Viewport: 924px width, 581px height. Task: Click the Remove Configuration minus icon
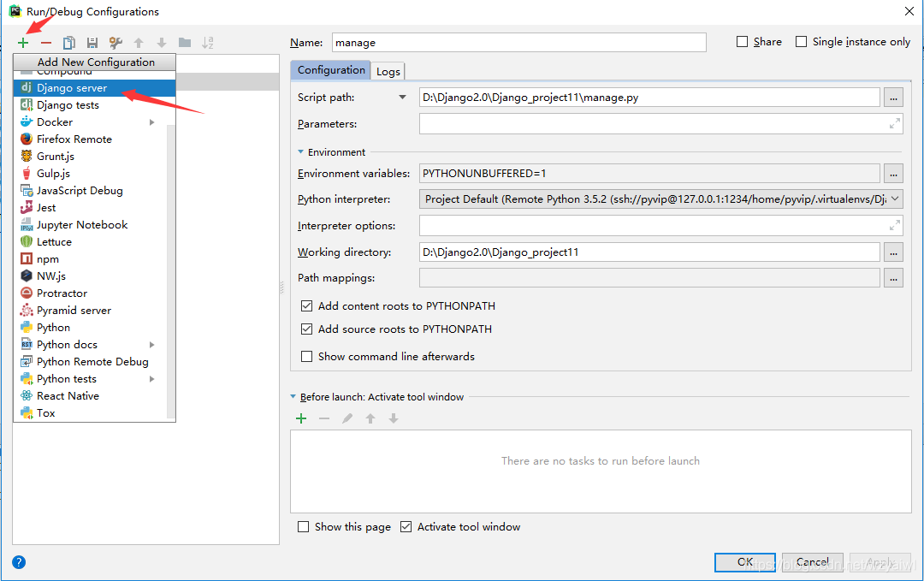tap(46, 43)
